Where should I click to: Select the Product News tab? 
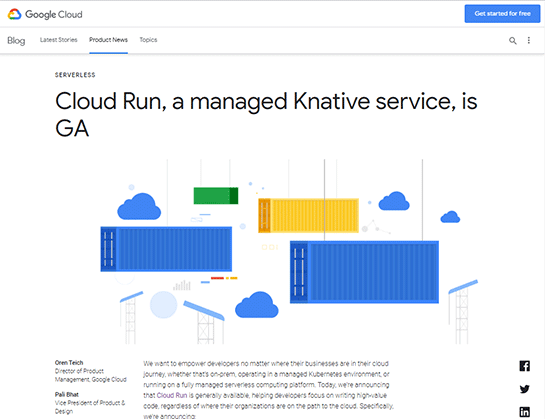coord(108,40)
